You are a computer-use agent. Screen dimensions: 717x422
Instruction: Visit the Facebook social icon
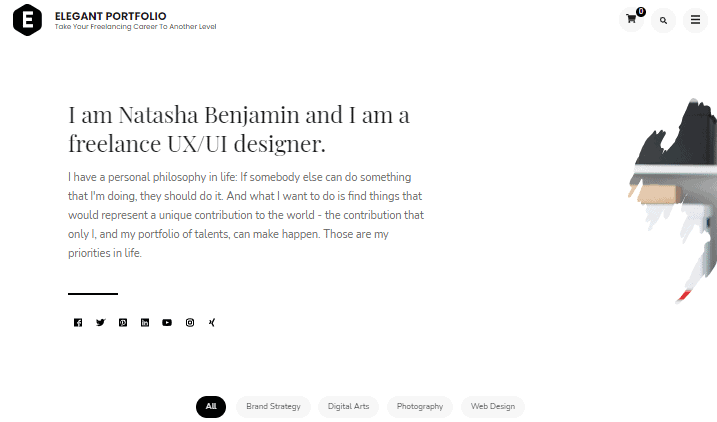point(78,323)
